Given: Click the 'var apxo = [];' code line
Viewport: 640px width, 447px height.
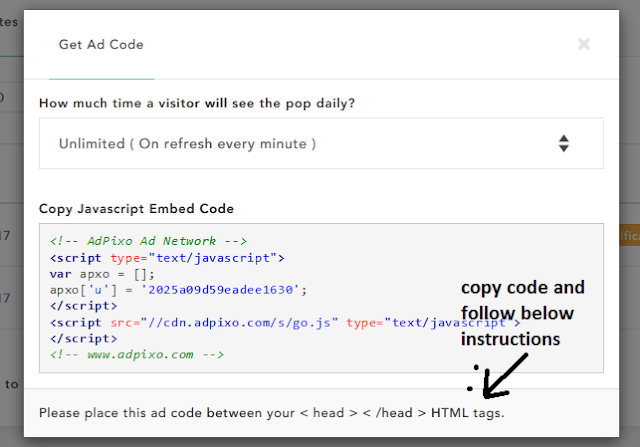Looking at the screenshot, I should (102, 274).
